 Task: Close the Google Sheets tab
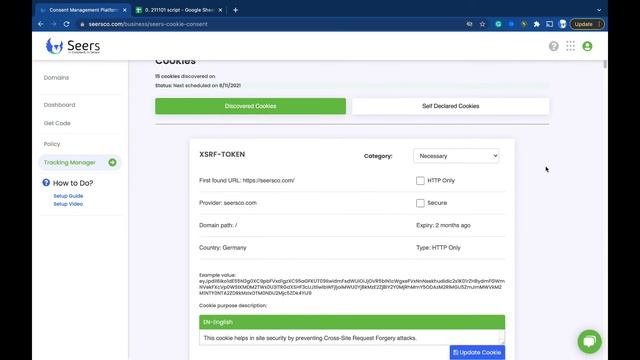(x=220, y=10)
